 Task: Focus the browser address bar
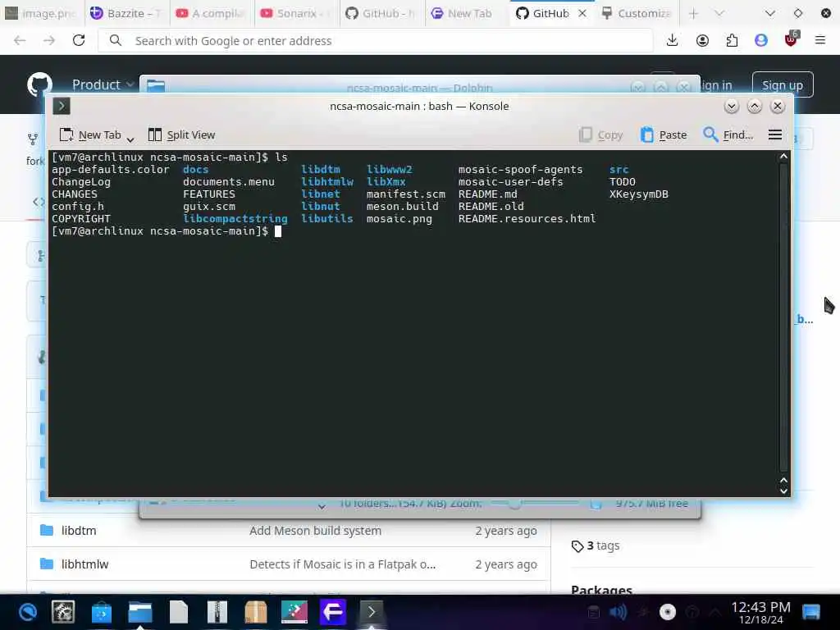pyautogui.click(x=375, y=41)
